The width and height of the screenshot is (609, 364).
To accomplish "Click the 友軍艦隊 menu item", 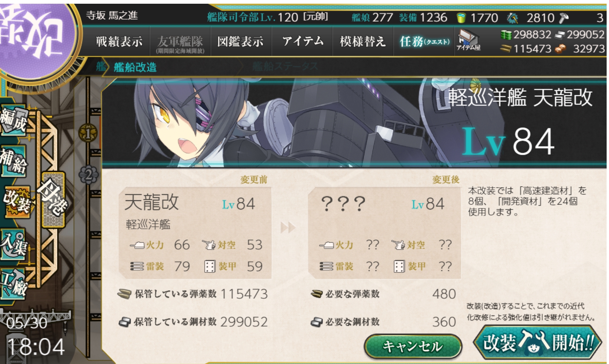I will pos(180,43).
